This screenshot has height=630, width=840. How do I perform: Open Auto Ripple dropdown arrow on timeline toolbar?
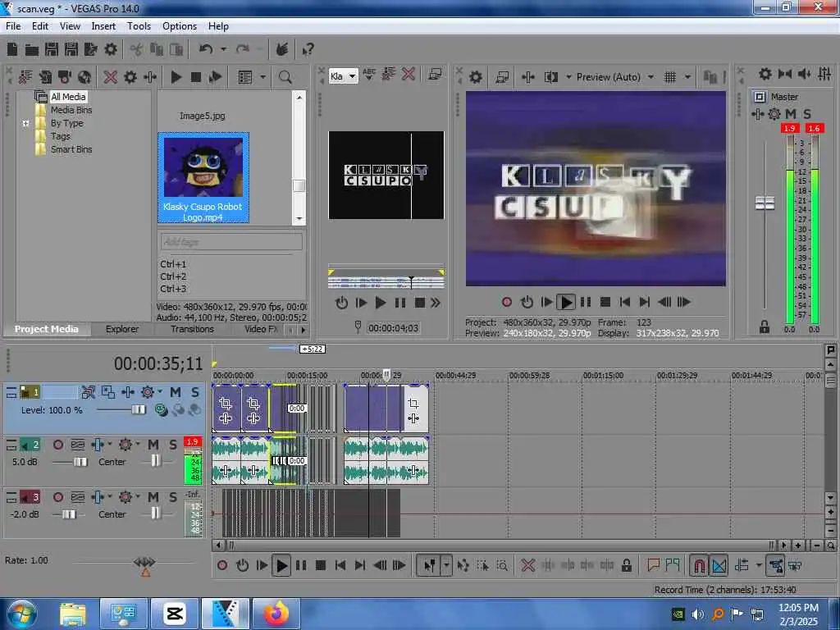(x=759, y=565)
